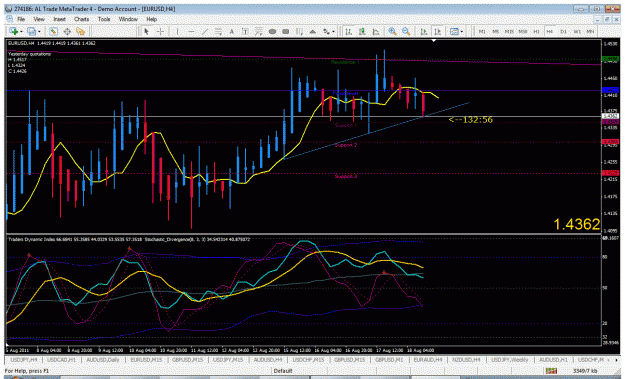Toggle chart Auto Scroll icon
This screenshot has height=379, width=625.
[424, 31]
